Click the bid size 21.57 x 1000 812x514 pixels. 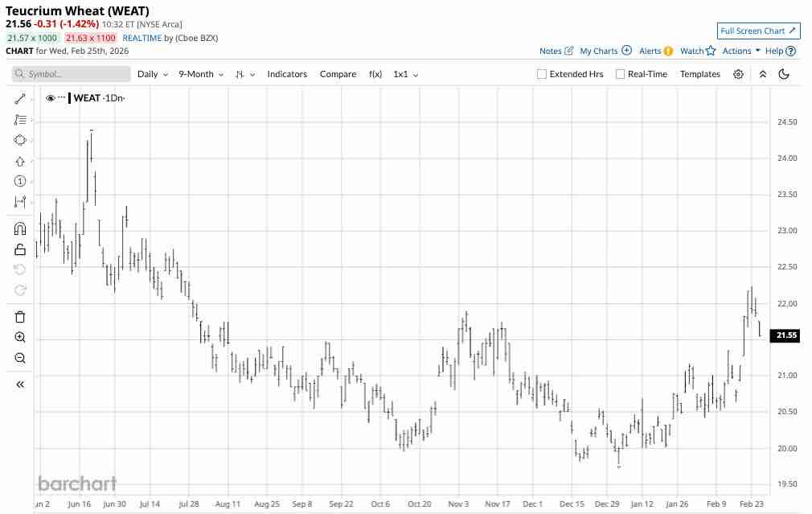[x=32, y=38]
